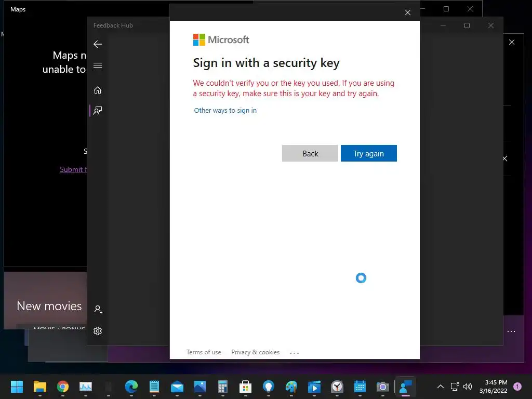532x399 pixels.
Task: Open the Calendar app from the taskbar
Action: (360, 387)
